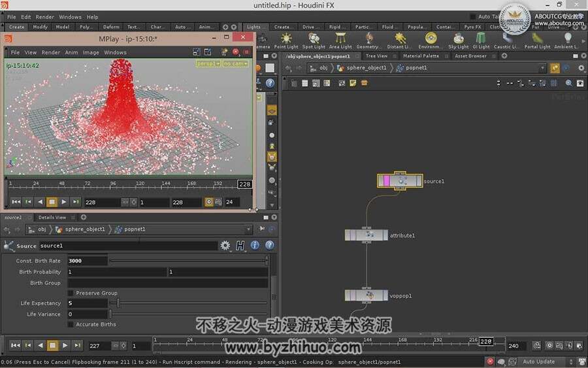Click obj in parameter pane path
The width and height of the screenshot is (588, 368).
(42, 229)
